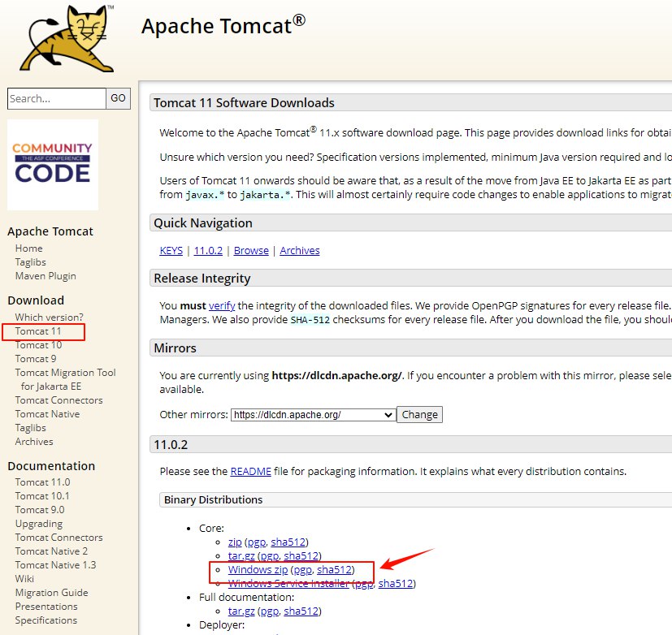Select Tomcat 10 in Download sidebar
The image size is (672, 635).
(38, 345)
